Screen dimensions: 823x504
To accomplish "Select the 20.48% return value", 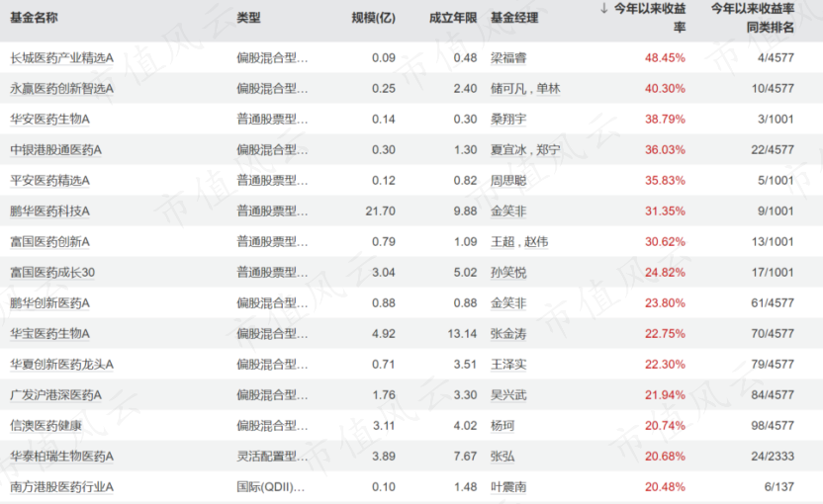I will pos(665,487).
